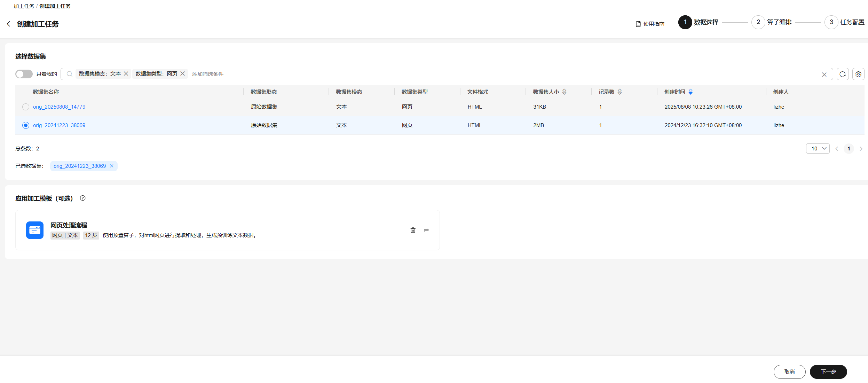The width and height of the screenshot is (868, 383).
Task: Open the page size dropdown showing 10
Action: (x=818, y=149)
